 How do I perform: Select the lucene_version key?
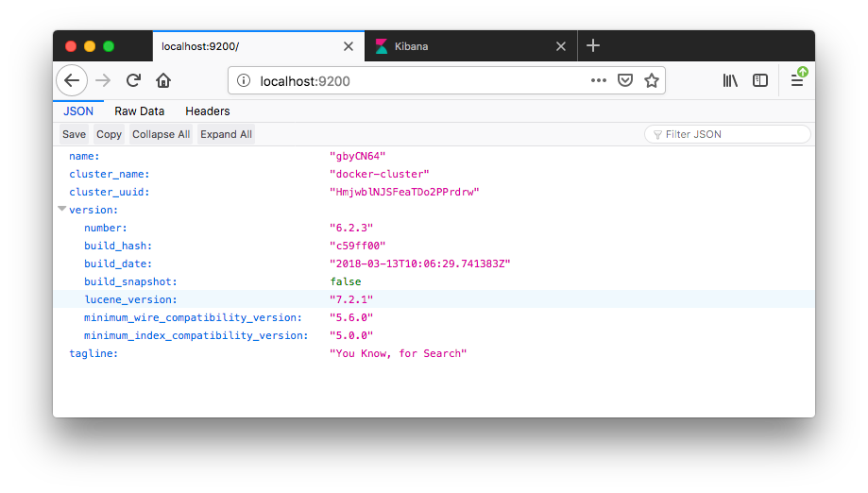[x=130, y=299]
